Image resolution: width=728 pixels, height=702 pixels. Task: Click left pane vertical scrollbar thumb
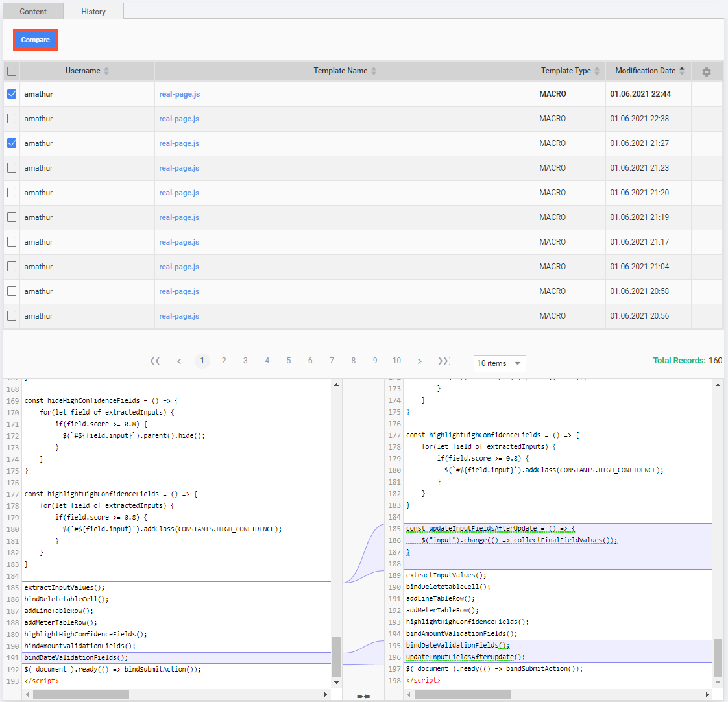point(336,657)
